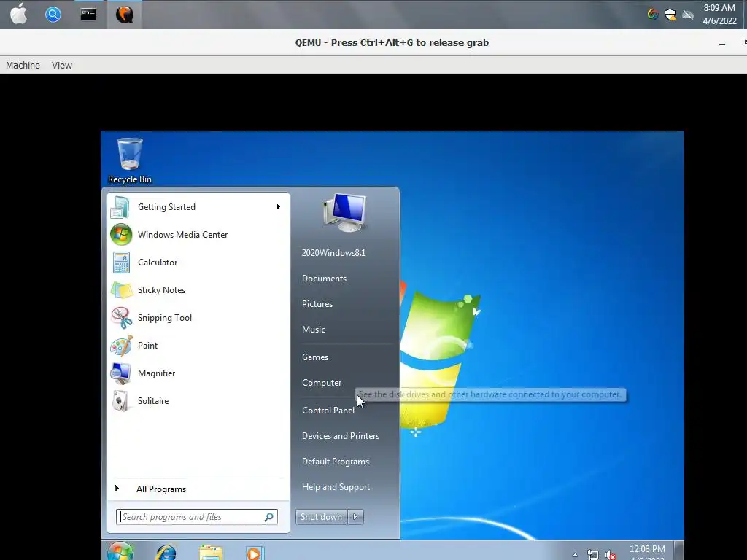
Task: Open Windows Explorer folder on taskbar
Action: tap(211, 553)
